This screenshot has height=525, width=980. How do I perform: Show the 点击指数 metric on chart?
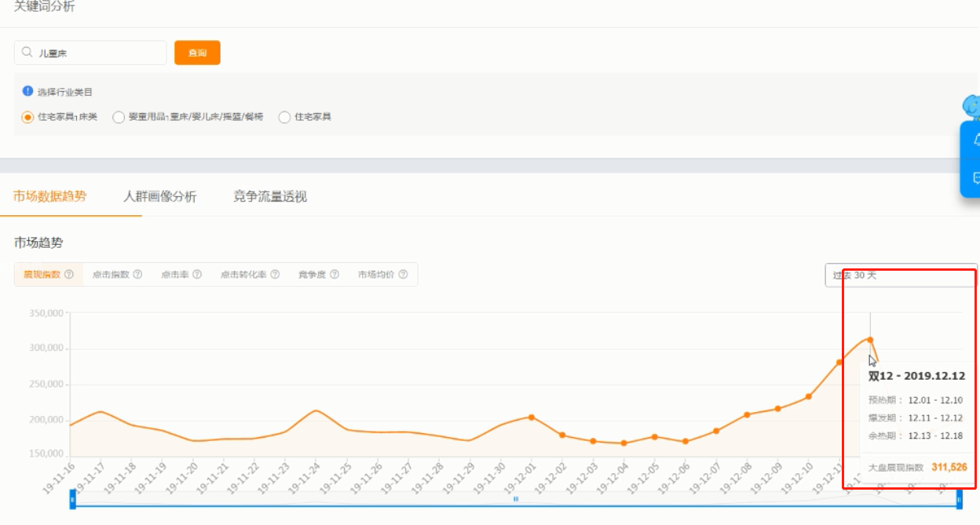click(x=111, y=275)
